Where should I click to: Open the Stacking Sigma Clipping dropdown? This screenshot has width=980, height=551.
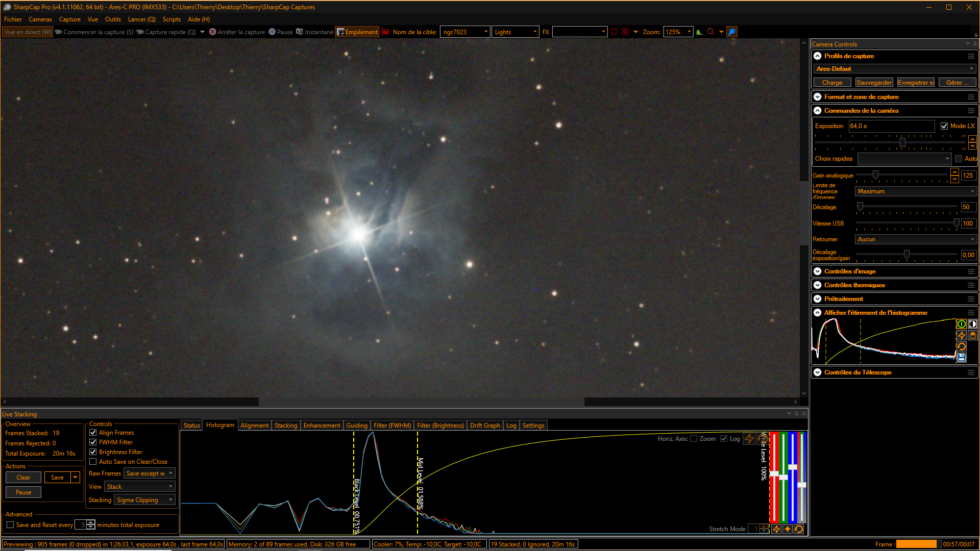pos(145,500)
